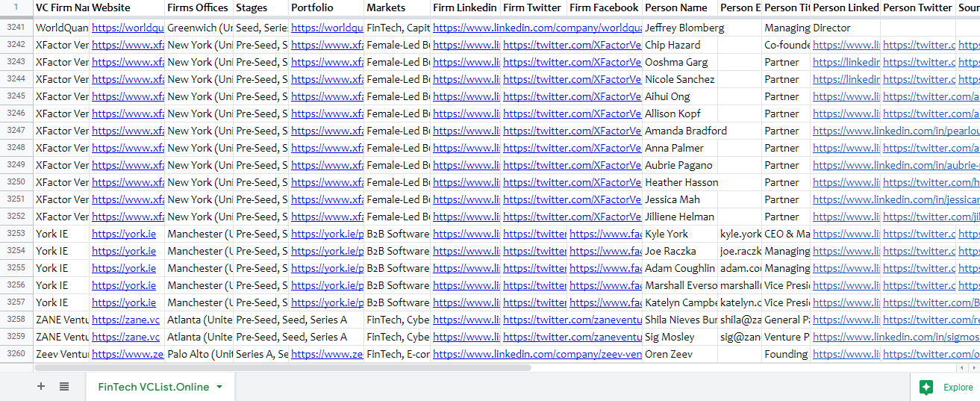Select the Heather Hasson cell

[680, 182]
